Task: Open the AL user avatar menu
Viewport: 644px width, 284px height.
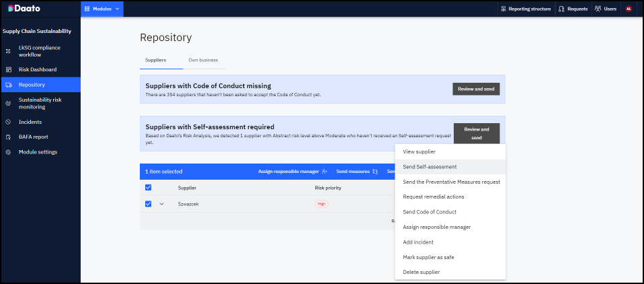Action: tap(629, 9)
